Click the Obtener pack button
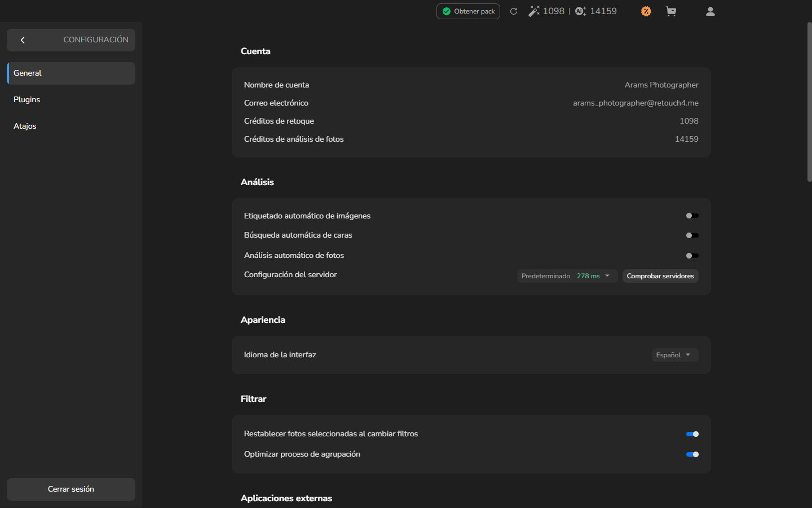Screen dimensions: 812x508 click(x=468, y=11)
